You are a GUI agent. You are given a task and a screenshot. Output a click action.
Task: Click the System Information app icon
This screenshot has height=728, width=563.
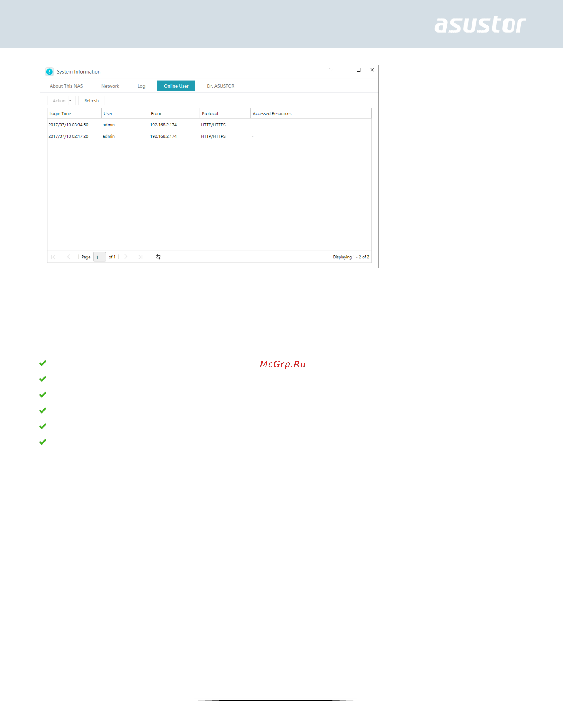(49, 72)
